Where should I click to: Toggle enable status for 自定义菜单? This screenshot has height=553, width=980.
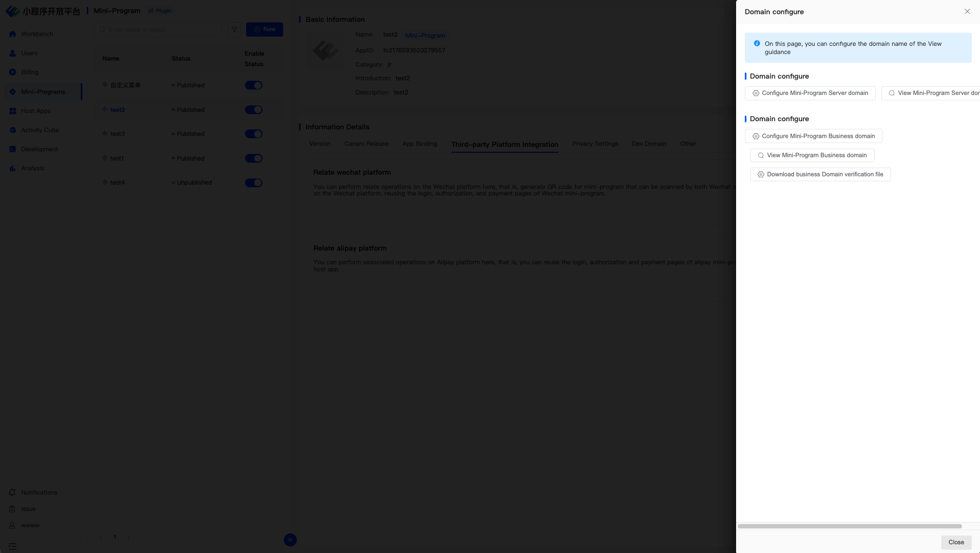click(254, 85)
